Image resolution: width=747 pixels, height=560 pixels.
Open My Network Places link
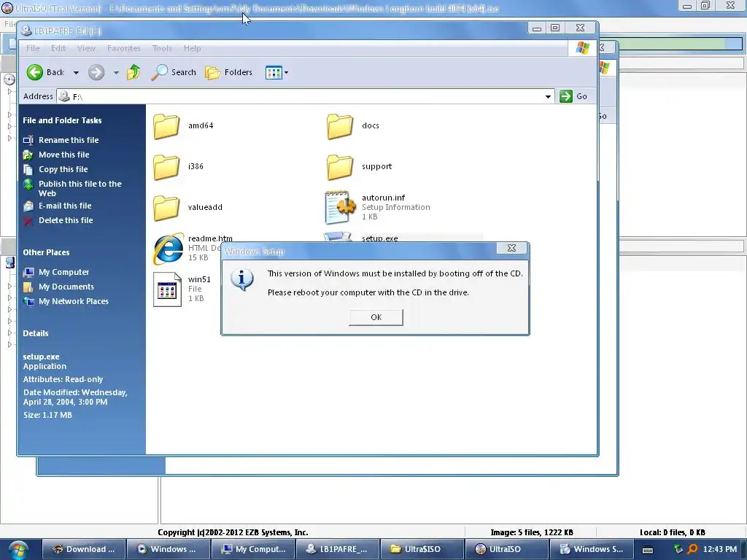(x=74, y=301)
